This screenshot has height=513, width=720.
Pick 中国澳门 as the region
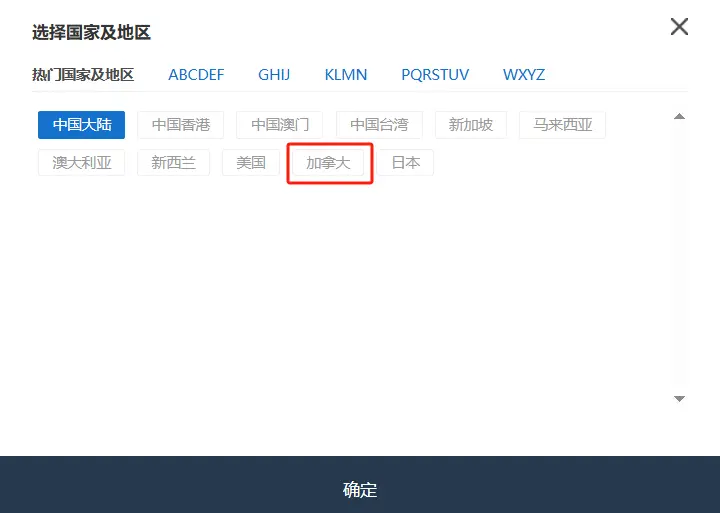pyautogui.click(x=280, y=125)
